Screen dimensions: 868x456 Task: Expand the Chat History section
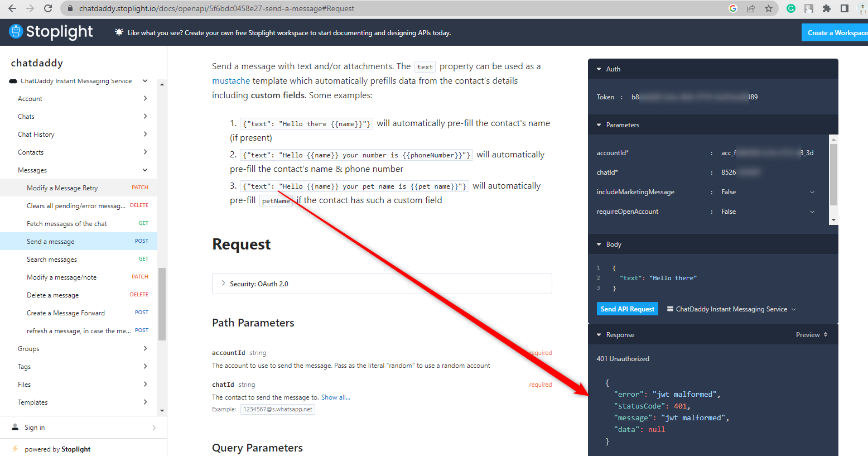[79, 135]
